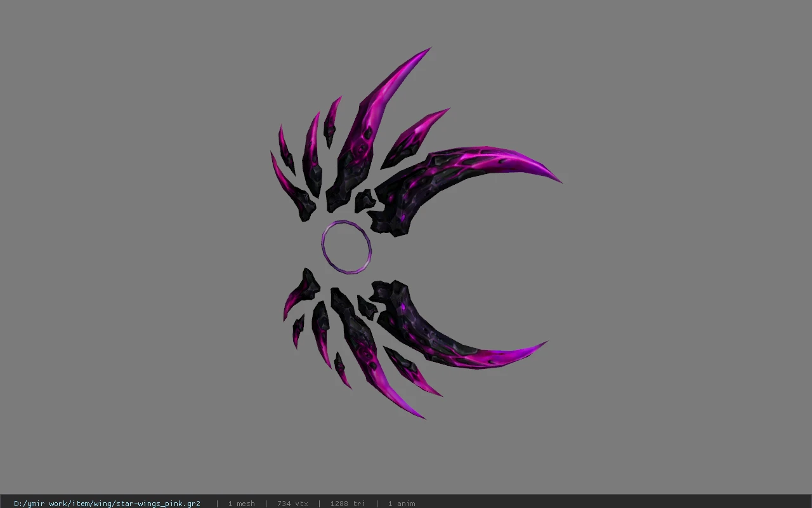This screenshot has width=812, height=508.
Task: Click the '734 vtx' vertex count
Action: pos(292,504)
